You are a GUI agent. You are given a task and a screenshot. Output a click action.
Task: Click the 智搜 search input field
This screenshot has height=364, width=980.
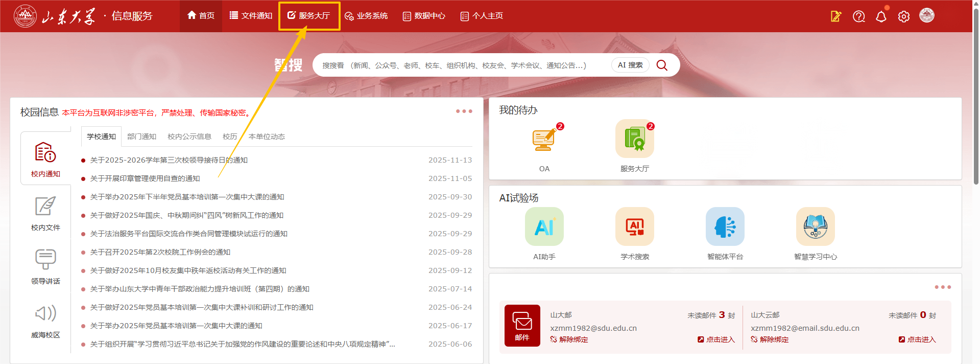(x=460, y=65)
